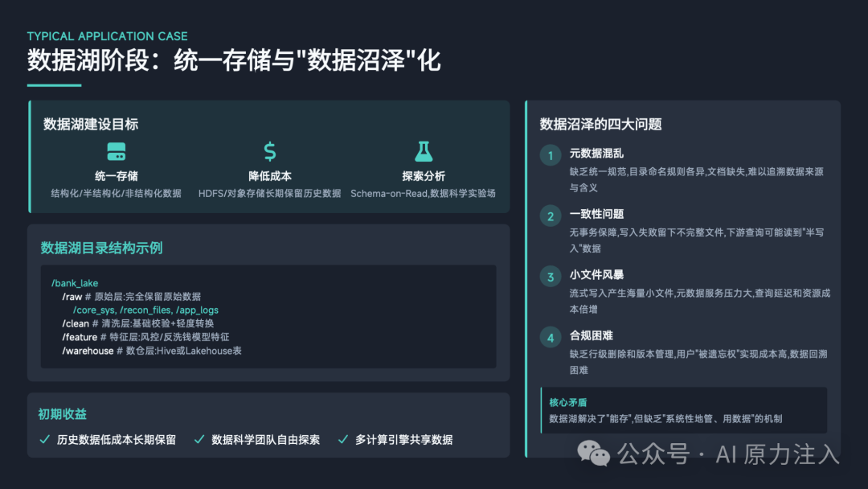Select the text HDFS/对象存储长期保留历史数据
Screen dimensions: 868x489
(x=269, y=193)
